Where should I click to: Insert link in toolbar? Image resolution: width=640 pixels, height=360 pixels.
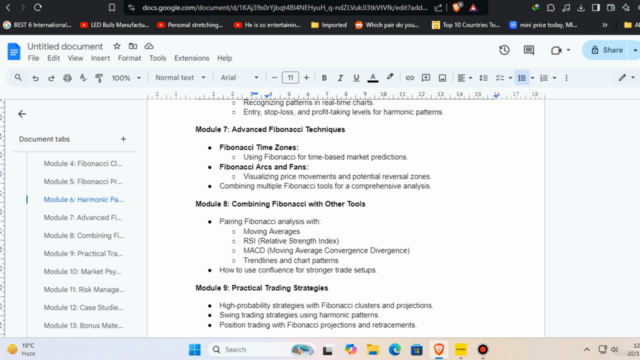coord(409,78)
